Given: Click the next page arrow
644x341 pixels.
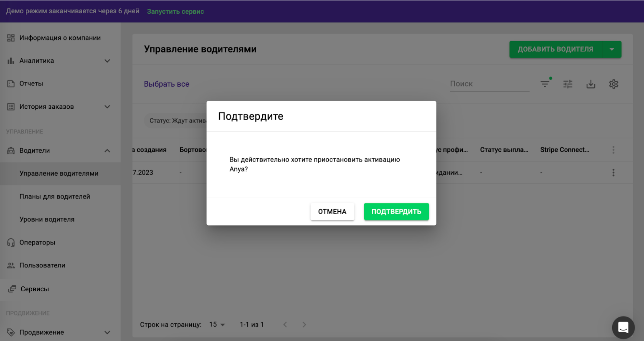Looking at the screenshot, I should pos(304,324).
